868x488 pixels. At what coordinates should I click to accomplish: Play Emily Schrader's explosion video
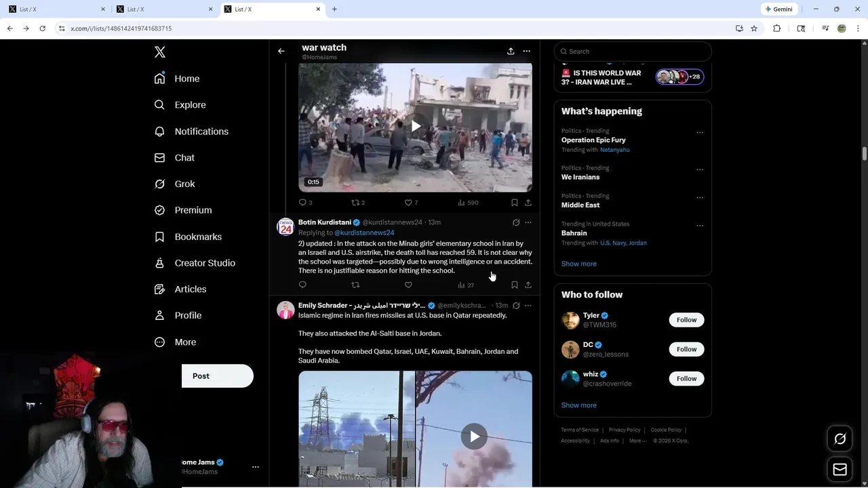(x=474, y=436)
